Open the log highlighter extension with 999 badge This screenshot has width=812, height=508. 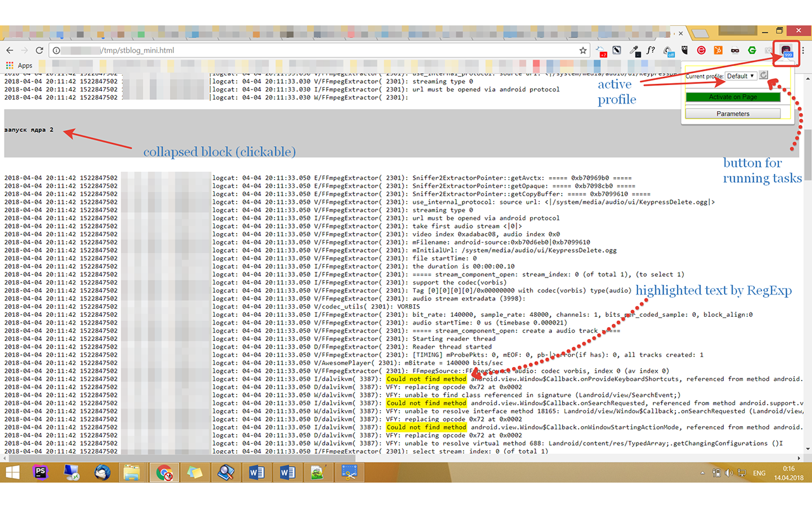tap(787, 51)
